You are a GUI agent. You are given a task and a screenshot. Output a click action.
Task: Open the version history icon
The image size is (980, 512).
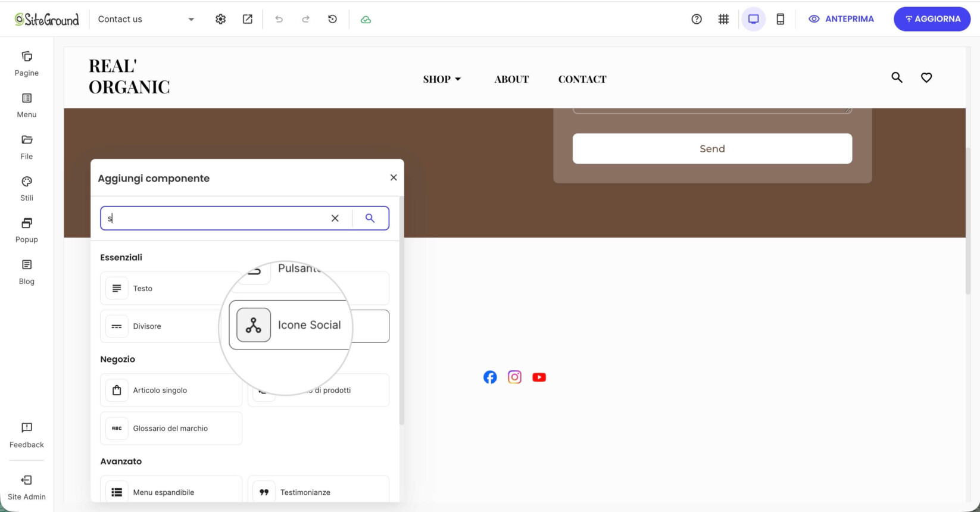[x=333, y=19]
